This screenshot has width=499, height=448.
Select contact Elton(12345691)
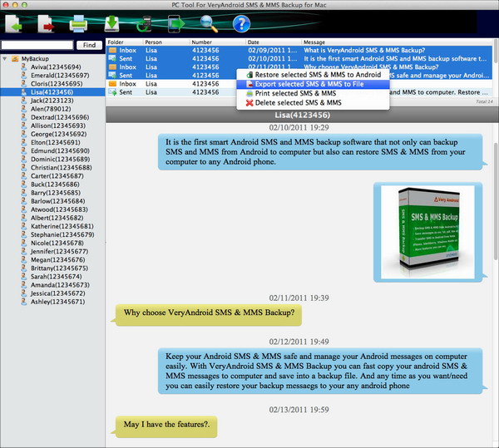tap(56, 142)
